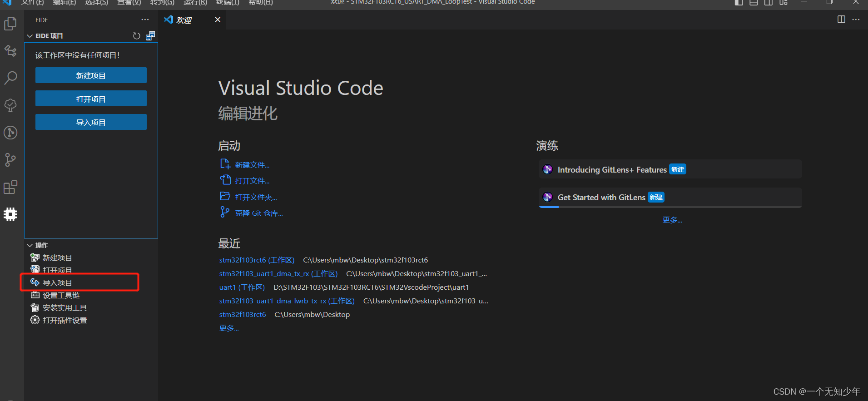This screenshot has height=401, width=868.
Task: Click the 打开文件夹 folder icon
Action: [225, 196]
